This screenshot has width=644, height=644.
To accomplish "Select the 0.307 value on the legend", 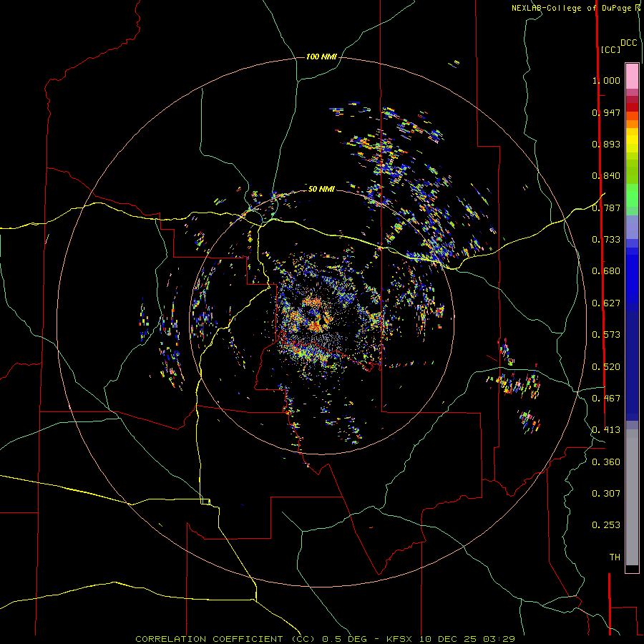I will (606, 494).
